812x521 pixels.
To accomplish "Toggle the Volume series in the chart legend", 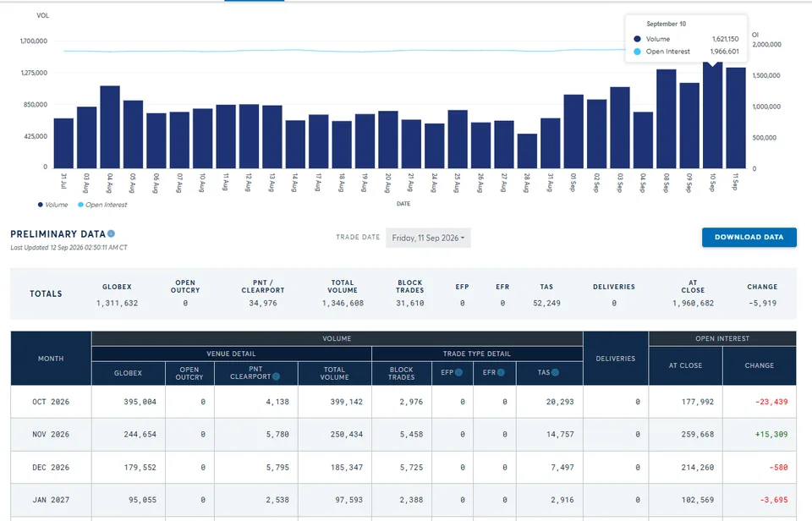I will [x=52, y=205].
